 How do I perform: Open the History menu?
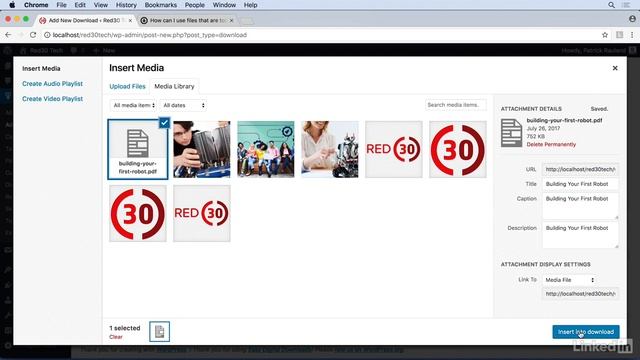tap(126, 5)
